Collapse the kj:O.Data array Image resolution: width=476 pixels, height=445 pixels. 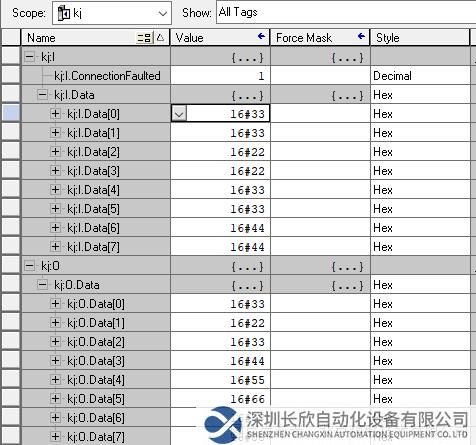[x=42, y=285]
